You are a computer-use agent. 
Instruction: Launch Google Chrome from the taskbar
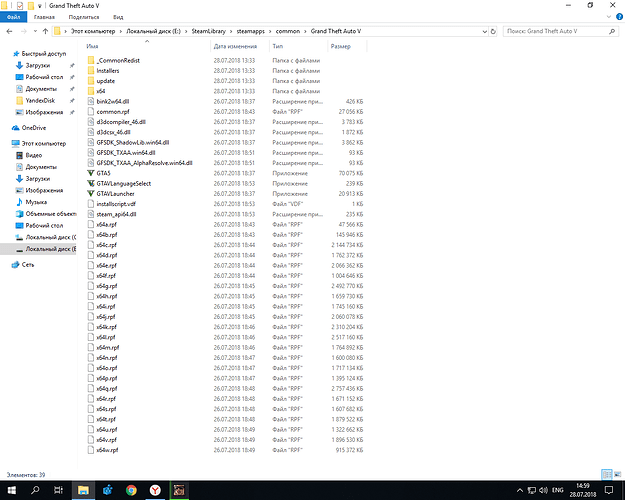click(132, 490)
